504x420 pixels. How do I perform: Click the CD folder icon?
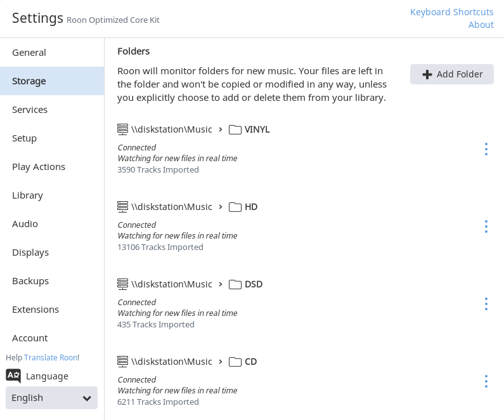coord(235,362)
